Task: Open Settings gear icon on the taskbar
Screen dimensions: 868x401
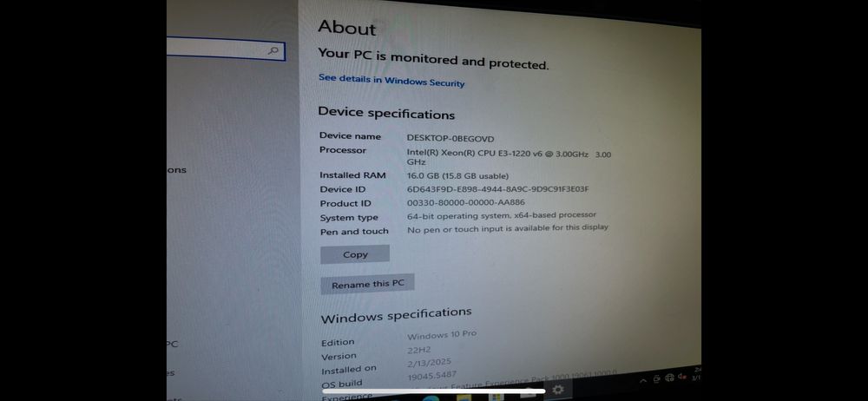Action: (x=558, y=390)
